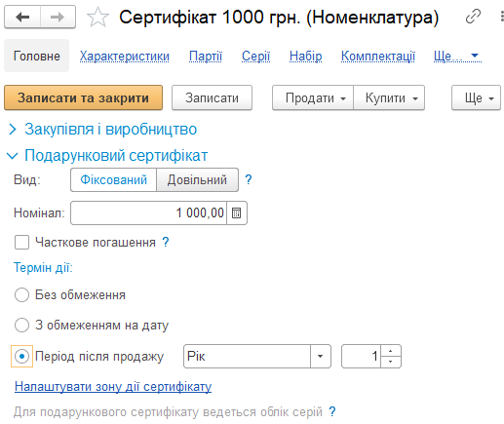Switch certificate type to Довільний

click(197, 179)
